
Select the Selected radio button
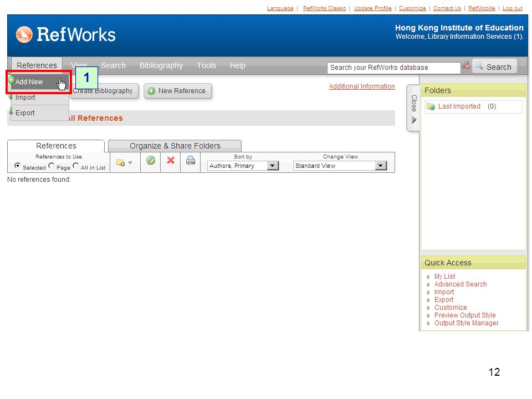click(x=17, y=166)
